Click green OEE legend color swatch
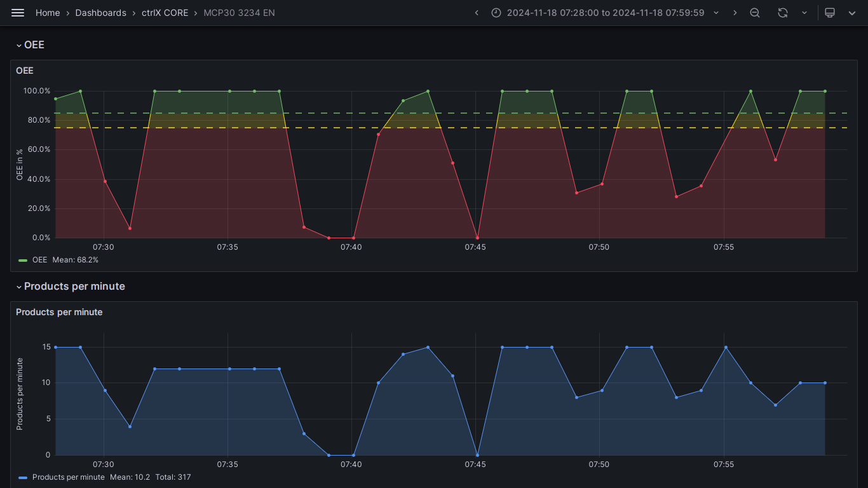This screenshot has height=488, width=868. (23, 260)
